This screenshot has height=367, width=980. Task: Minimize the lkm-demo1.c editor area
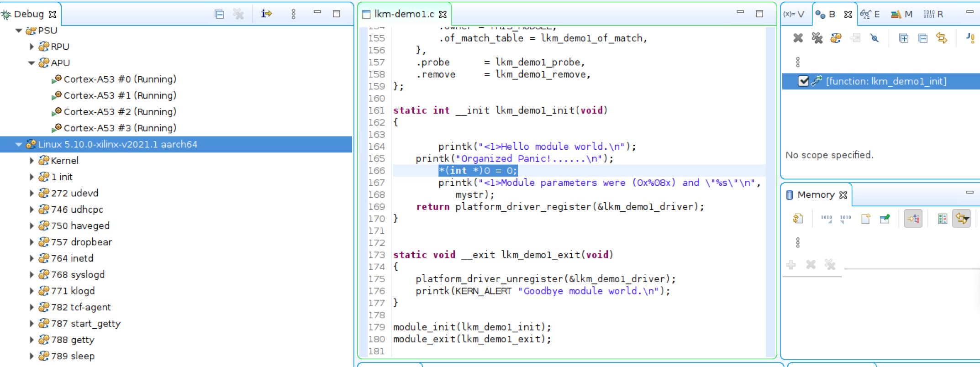(x=740, y=13)
